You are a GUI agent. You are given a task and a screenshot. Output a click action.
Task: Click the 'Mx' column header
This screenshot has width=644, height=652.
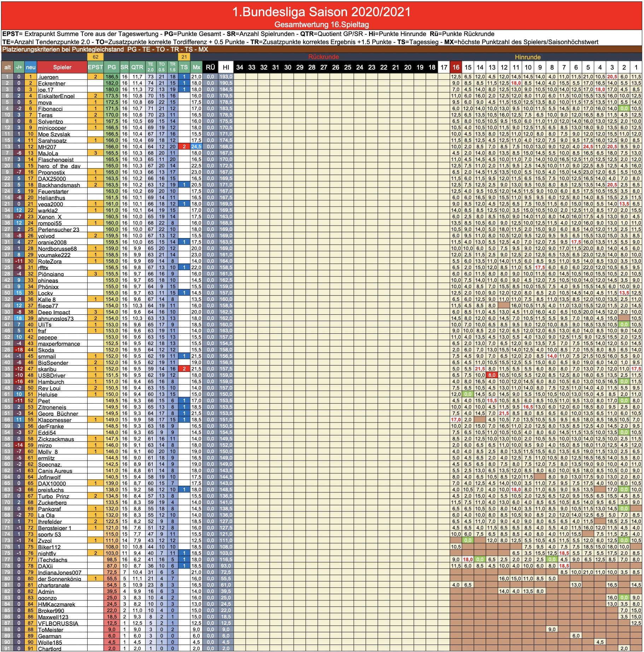tap(197, 67)
